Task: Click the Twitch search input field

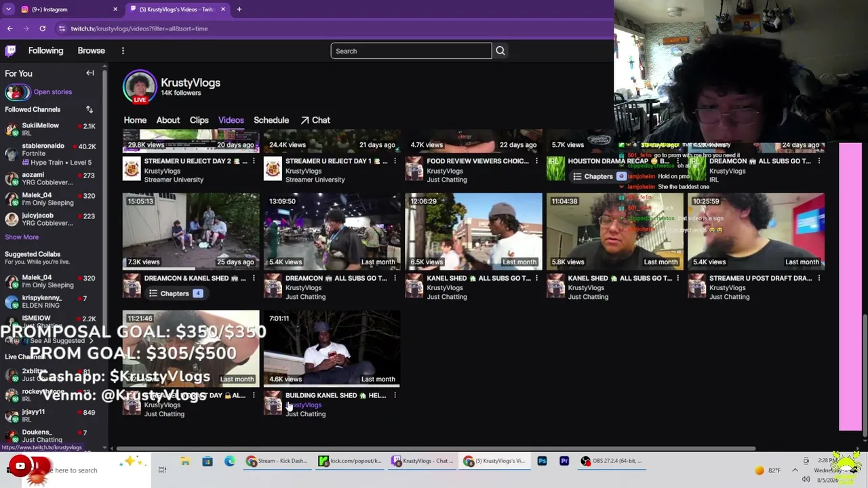Action: click(x=411, y=51)
